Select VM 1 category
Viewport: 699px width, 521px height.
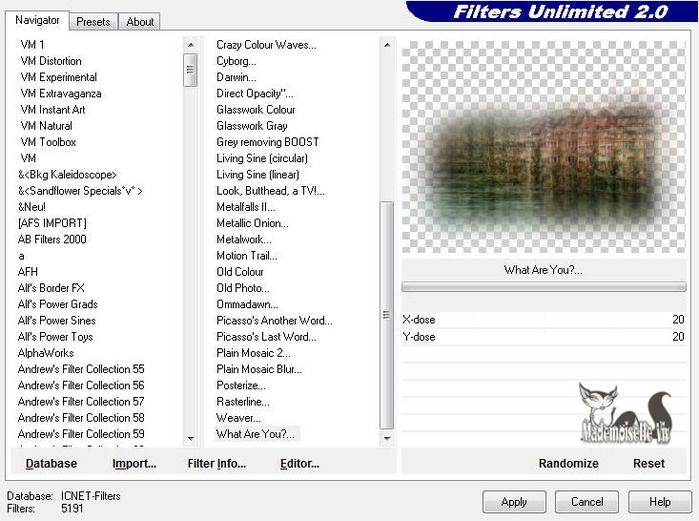coord(32,45)
